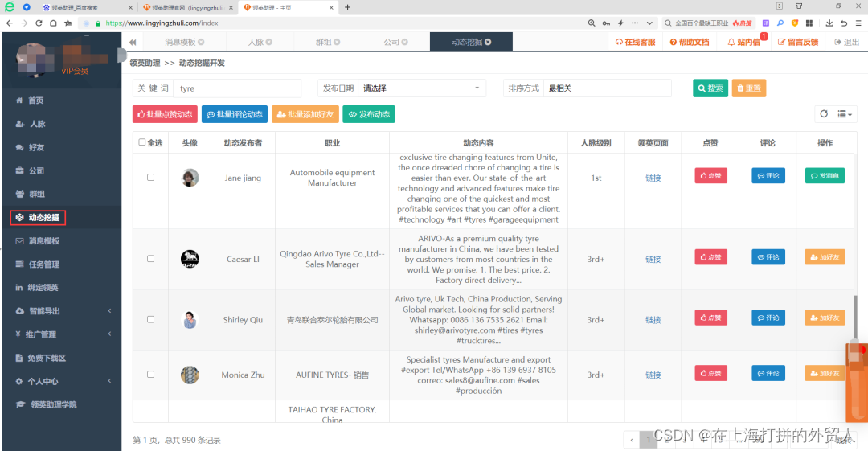Open the table columns dropdown

(x=844, y=113)
